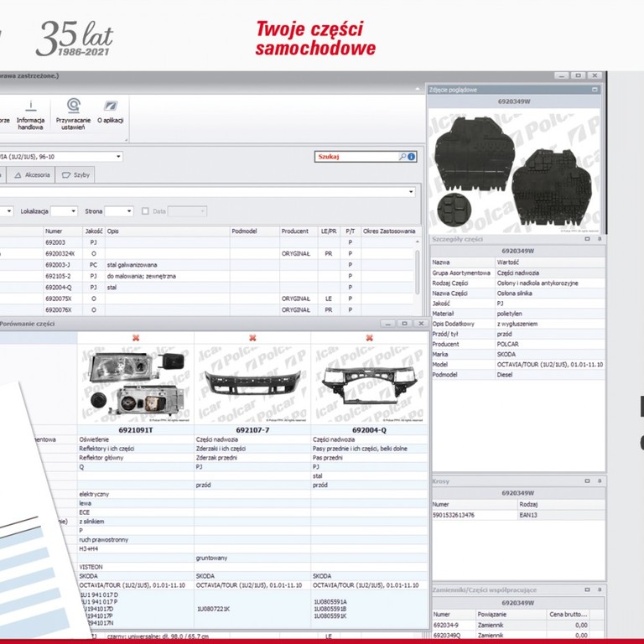Screen dimensions: 644x644
Task: Sort by the Opis column header
Action: tap(167, 231)
